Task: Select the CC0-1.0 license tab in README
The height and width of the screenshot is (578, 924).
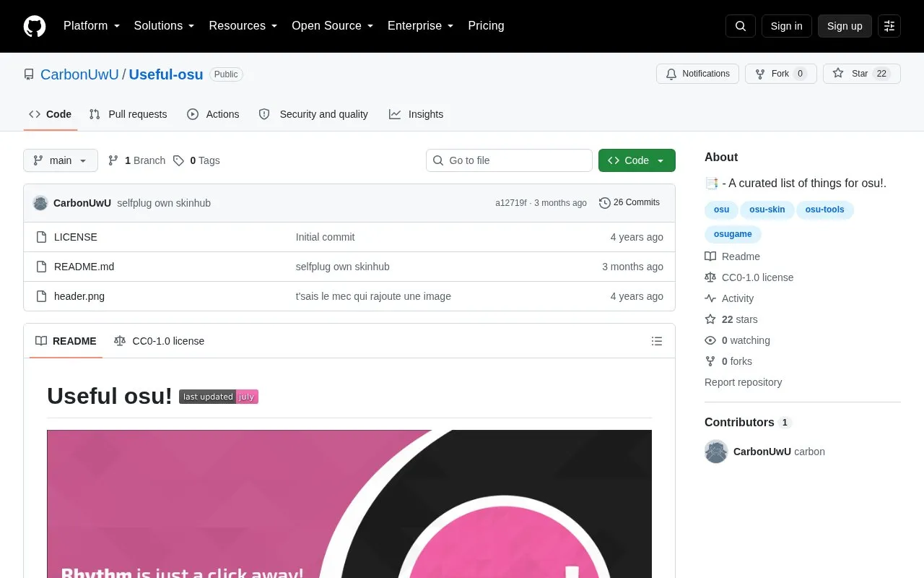Action: [x=159, y=341]
